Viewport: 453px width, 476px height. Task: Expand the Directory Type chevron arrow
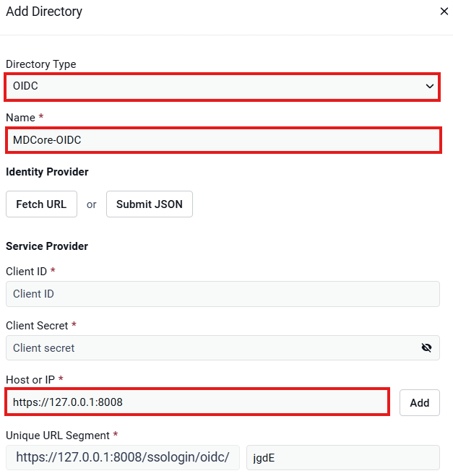pyautogui.click(x=430, y=86)
